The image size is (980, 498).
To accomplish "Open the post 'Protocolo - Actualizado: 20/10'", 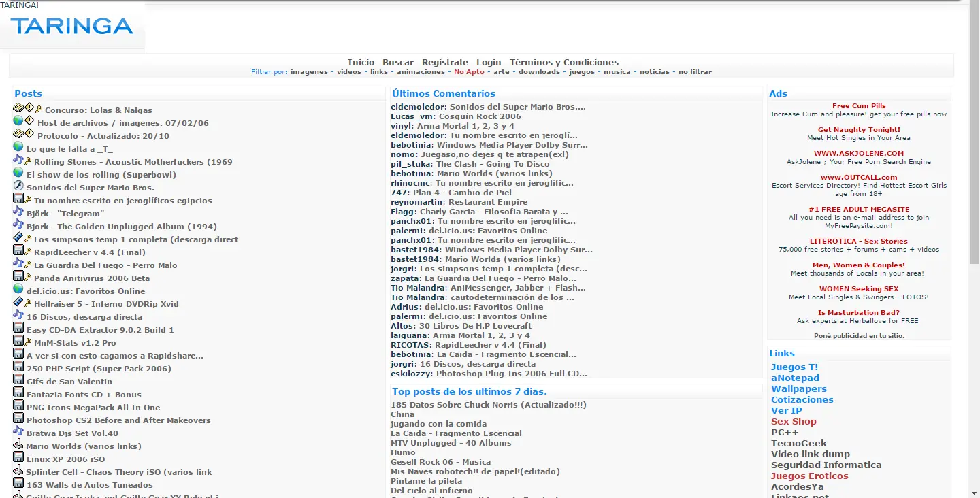I will pos(103,136).
